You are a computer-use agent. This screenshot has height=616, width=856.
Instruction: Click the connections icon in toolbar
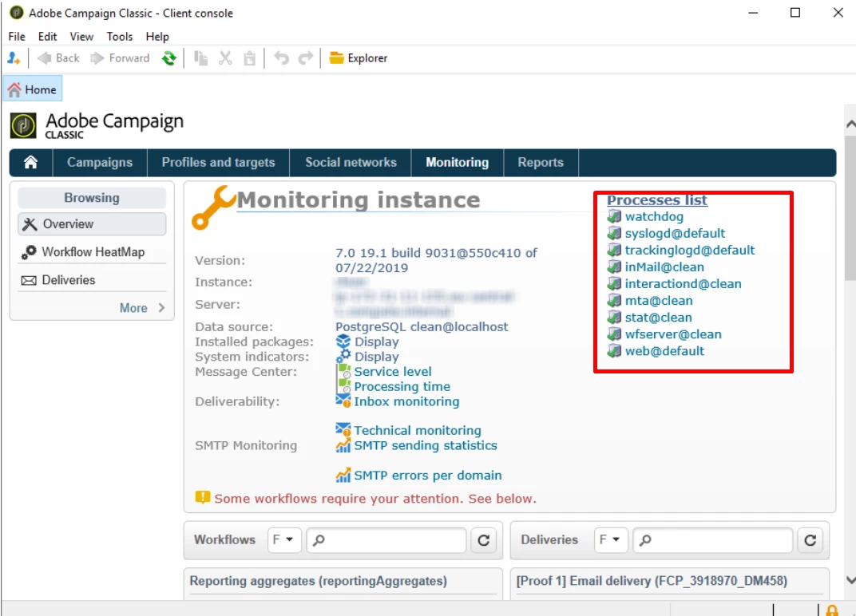[x=14, y=57]
